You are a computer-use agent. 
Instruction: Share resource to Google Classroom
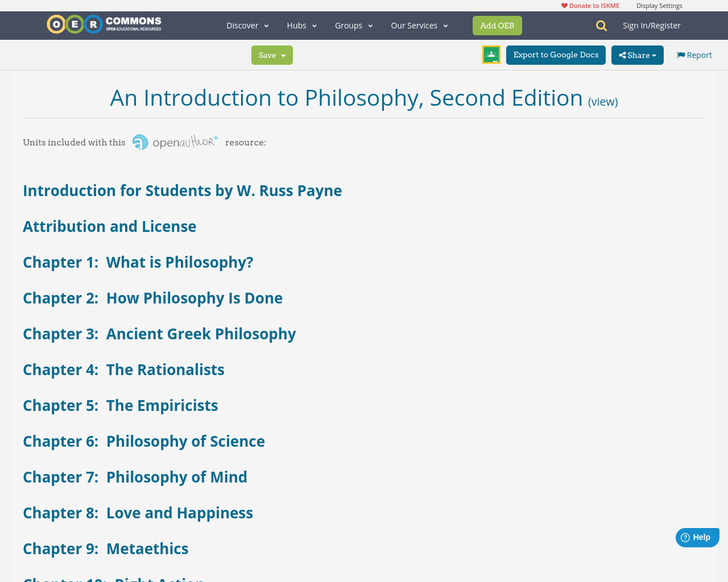[x=490, y=54]
